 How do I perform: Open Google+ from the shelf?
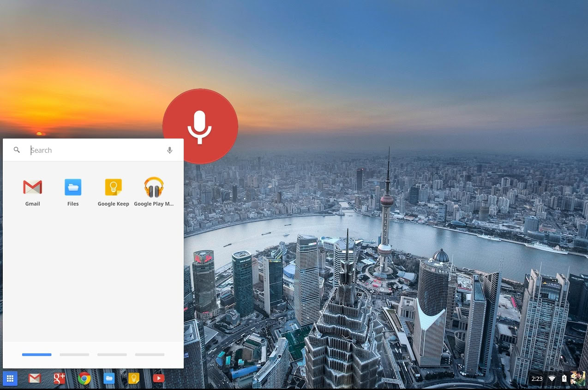coord(59,378)
